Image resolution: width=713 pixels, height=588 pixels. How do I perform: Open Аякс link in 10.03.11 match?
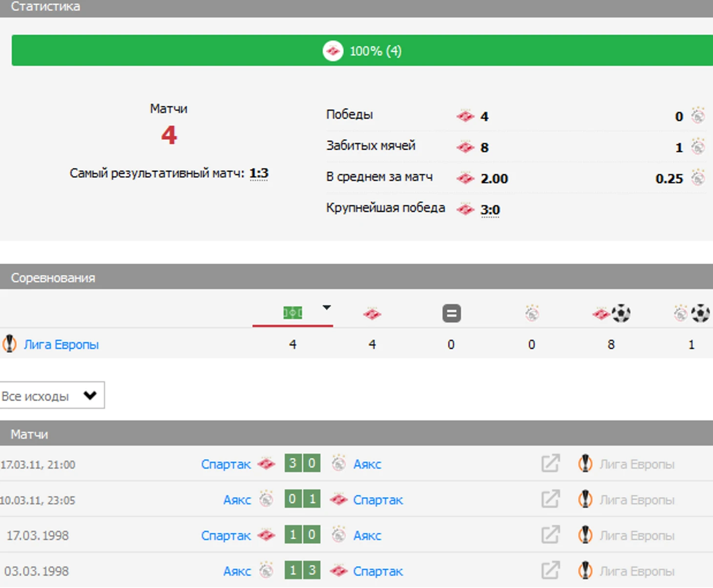coord(237,500)
